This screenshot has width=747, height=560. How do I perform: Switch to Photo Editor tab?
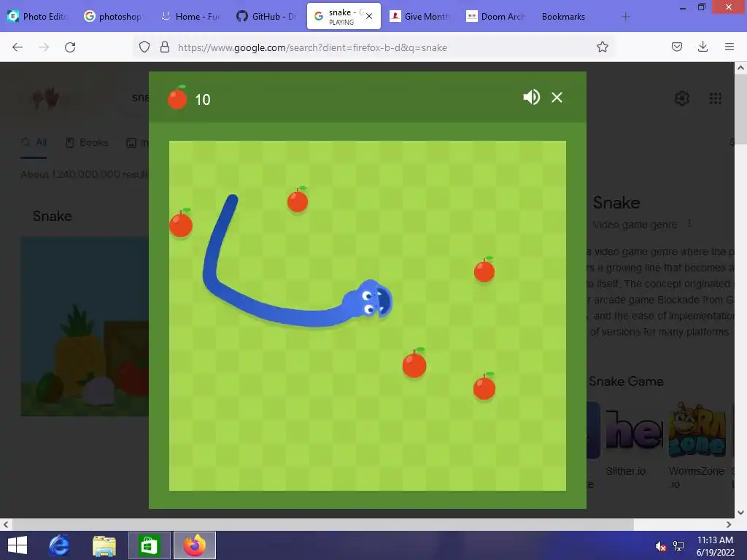pos(38,16)
